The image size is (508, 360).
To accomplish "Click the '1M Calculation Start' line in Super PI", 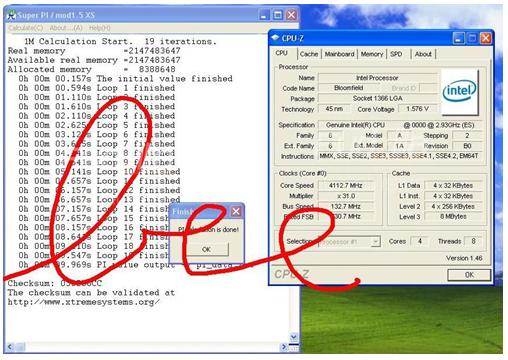I will (x=120, y=42).
